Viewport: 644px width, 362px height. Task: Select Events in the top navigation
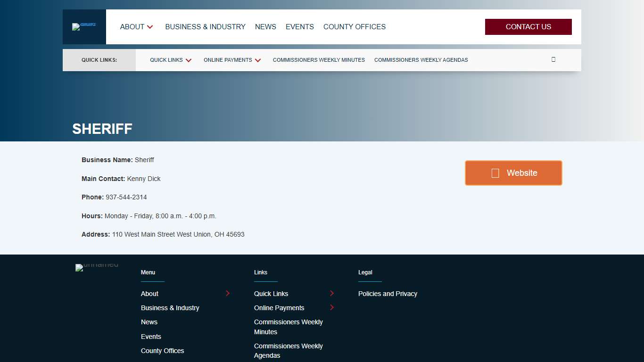(299, 27)
